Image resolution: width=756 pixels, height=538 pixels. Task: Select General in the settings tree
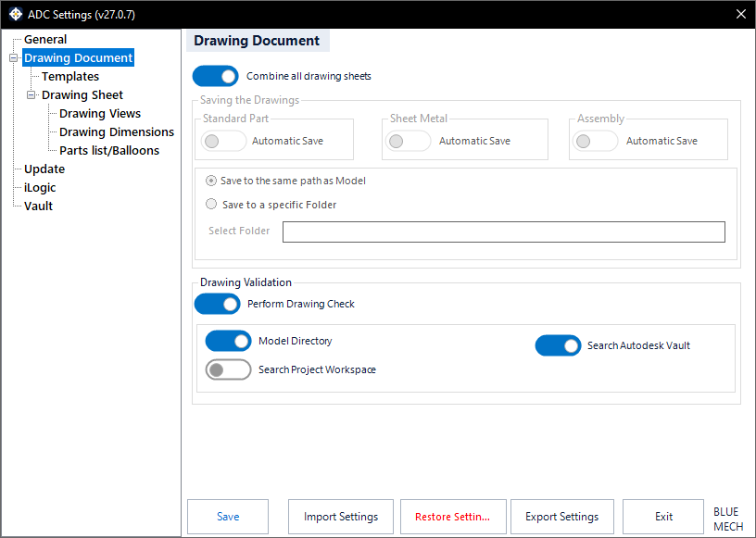point(45,40)
